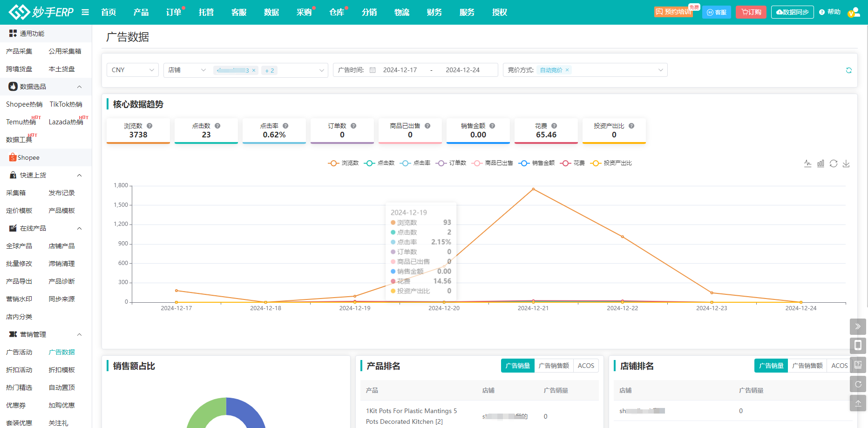Open the 竞价方式 dropdown
868x428 pixels.
(x=585, y=70)
